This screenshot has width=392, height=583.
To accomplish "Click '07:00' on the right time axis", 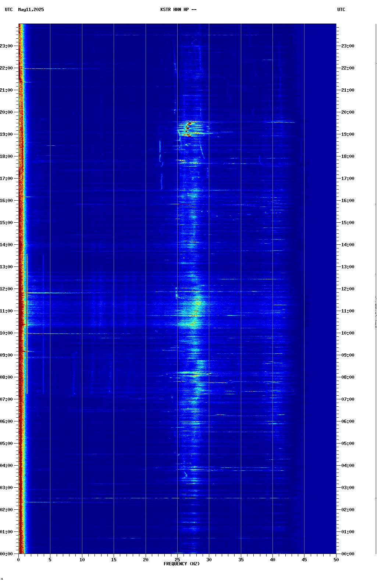I will (348, 399).
